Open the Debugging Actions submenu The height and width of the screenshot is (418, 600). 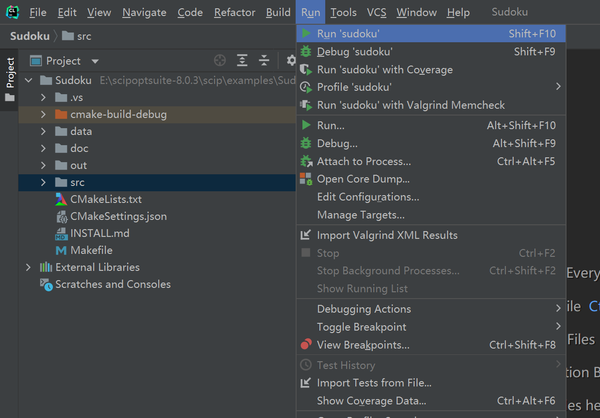[x=364, y=309]
